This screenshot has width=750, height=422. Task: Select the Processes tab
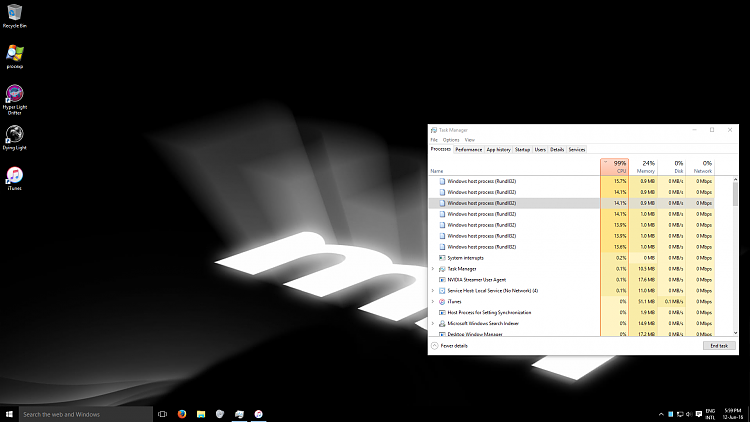pyautogui.click(x=441, y=149)
